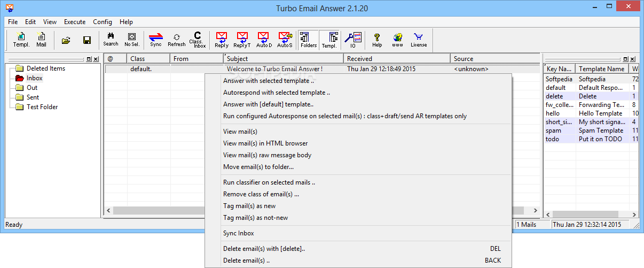Click the open folder toolbar icon
644x268 pixels.
(x=66, y=40)
